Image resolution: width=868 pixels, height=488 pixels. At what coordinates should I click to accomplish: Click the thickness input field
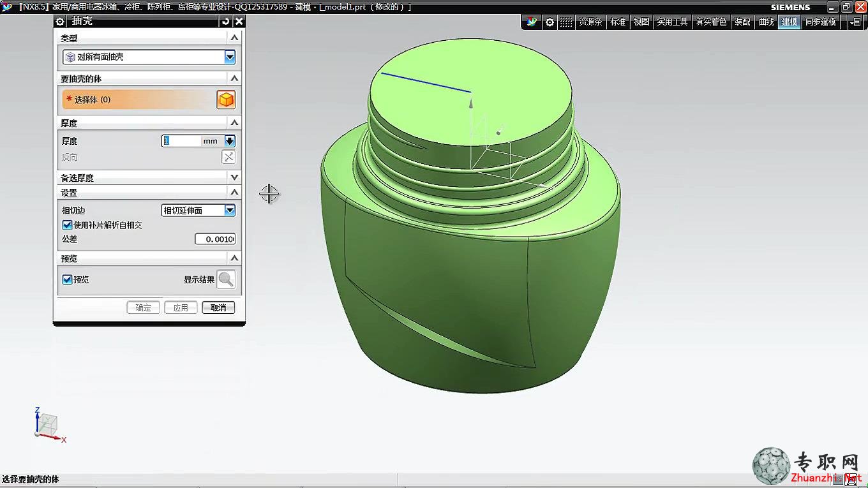point(181,141)
